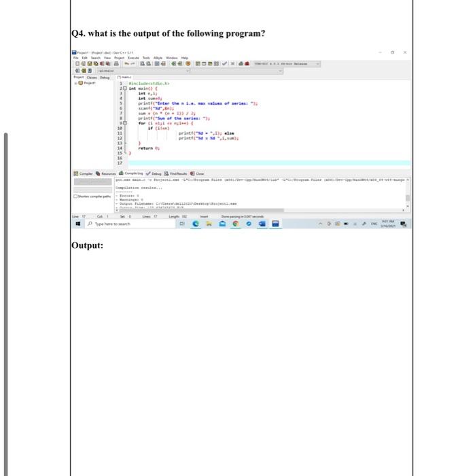The width and height of the screenshot is (475, 476).
Task: Open the Tools menu
Action: click(x=146, y=58)
